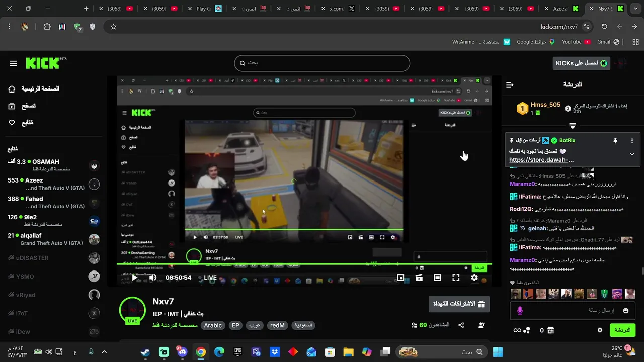Image resolution: width=644 pixels, height=362 pixels.
Task: Open Gmail bookmark
Action: coord(608,42)
